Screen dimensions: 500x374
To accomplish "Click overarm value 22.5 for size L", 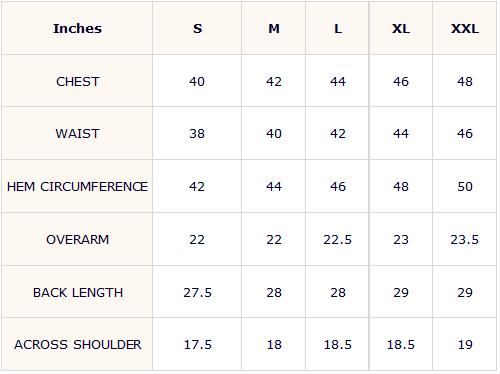I will coord(338,239).
